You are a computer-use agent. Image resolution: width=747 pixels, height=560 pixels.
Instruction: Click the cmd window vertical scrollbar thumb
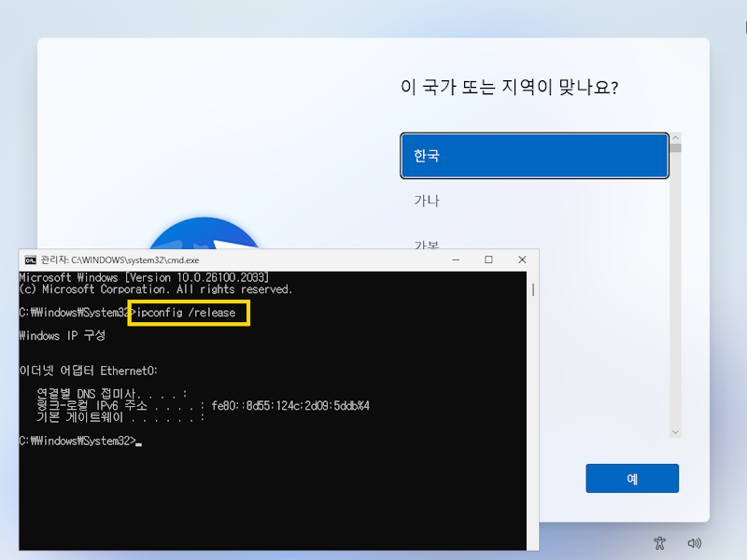tap(533, 289)
